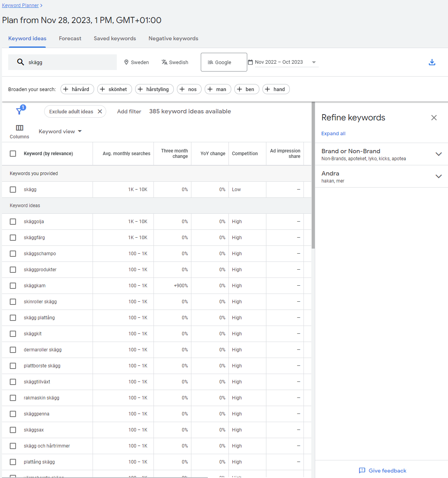This screenshot has height=478, width=448.
Task: Close the Refine keywords panel
Action: 434,118
